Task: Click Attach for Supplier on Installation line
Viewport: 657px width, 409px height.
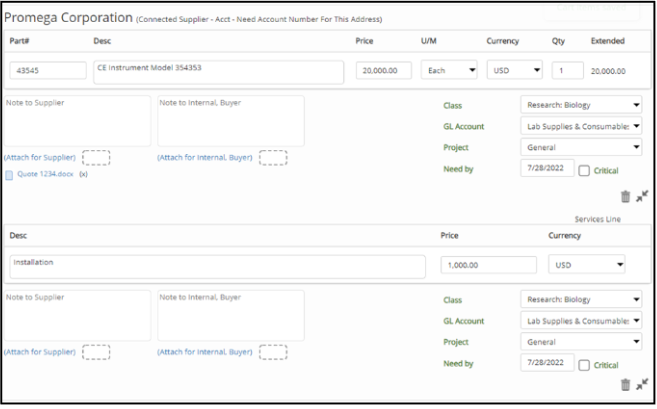Action: tap(40, 352)
